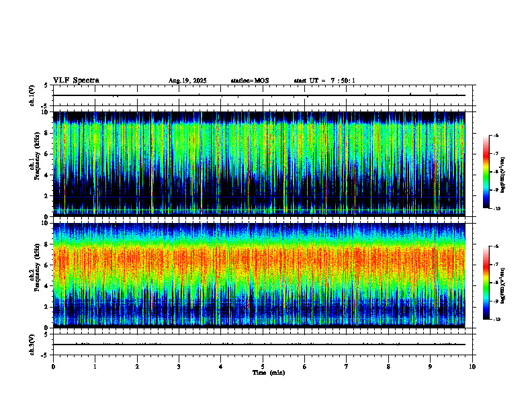Click the ch.3 voltage waveform trace panel
The width and height of the screenshot is (532, 411).
click(x=263, y=345)
